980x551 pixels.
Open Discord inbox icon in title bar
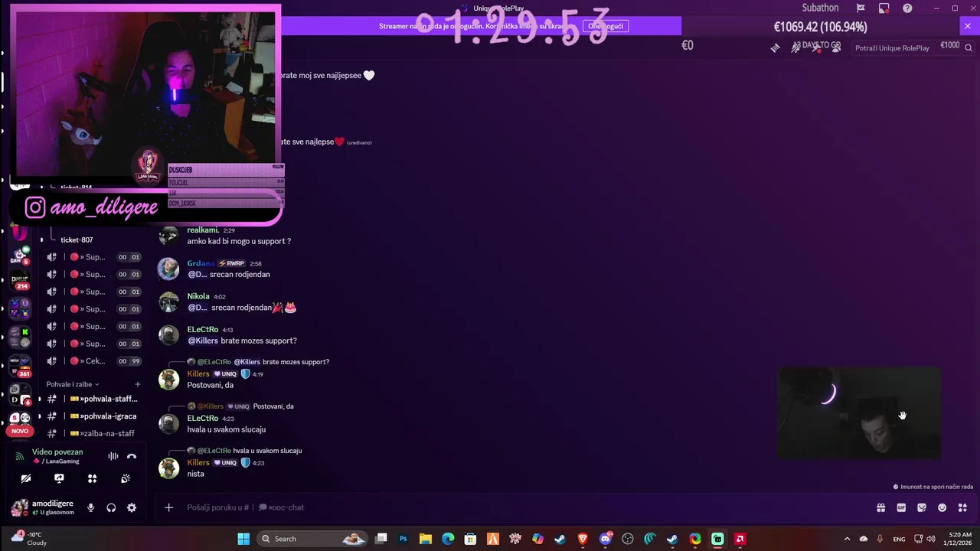point(884,8)
